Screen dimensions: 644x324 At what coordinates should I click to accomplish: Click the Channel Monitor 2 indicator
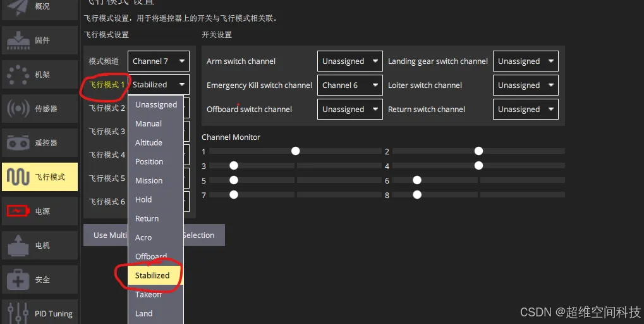(x=478, y=151)
